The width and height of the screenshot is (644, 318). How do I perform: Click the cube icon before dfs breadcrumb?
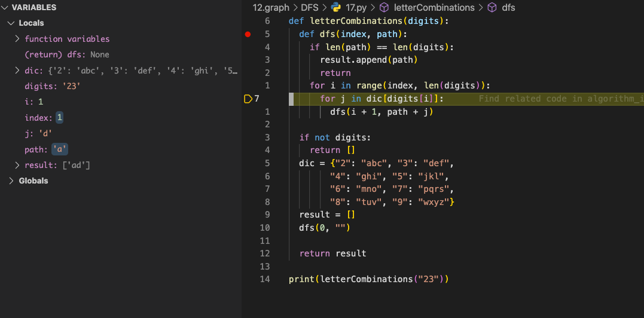tap(492, 7)
